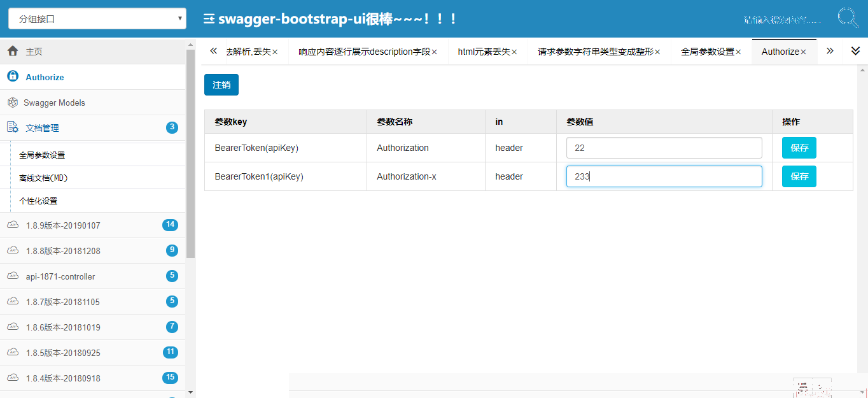
Task: Click the 1.8.9版本-20190107 label
Action: (x=63, y=225)
